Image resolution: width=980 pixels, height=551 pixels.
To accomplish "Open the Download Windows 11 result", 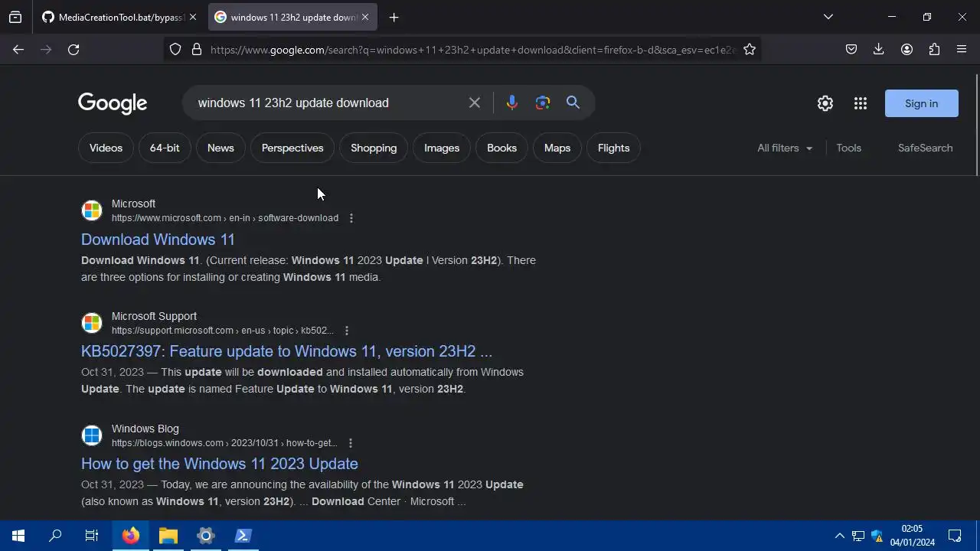I will (x=158, y=240).
